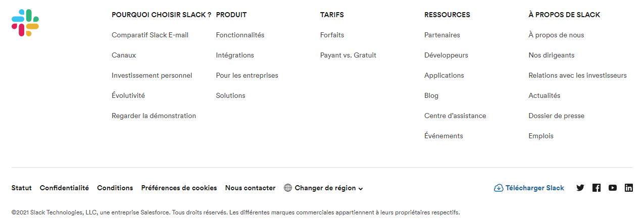Click the Slack logo icon
This screenshot has height=220, width=644.
point(25,23)
